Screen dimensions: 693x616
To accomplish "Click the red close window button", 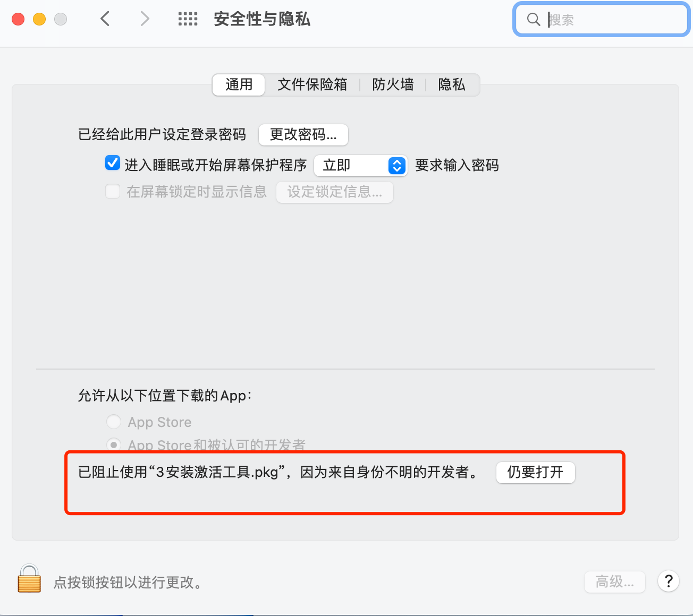I will [18, 19].
